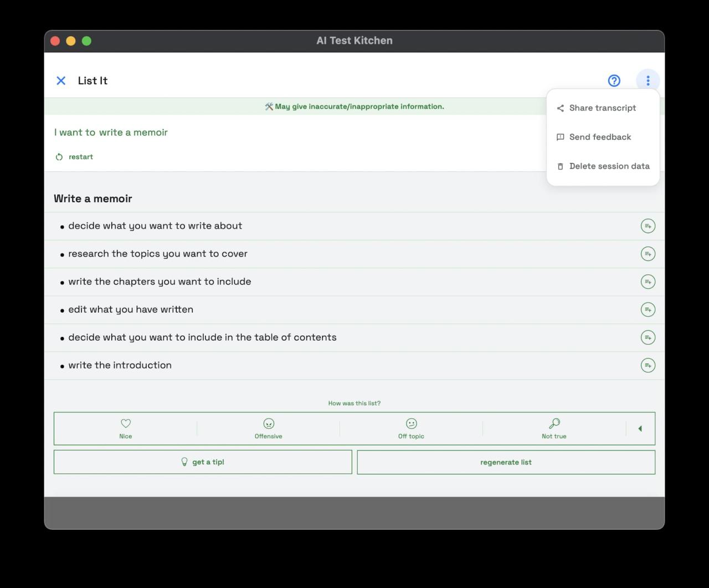This screenshot has height=588, width=709.
Task: Click Delete session data option
Action: [609, 166]
